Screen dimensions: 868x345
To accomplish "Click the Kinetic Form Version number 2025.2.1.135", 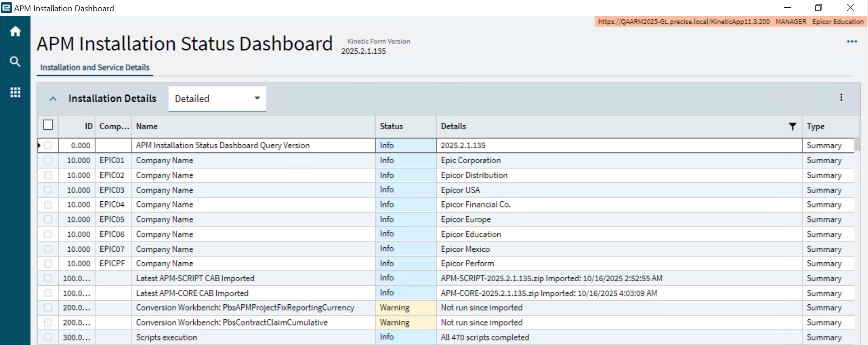I will click(x=364, y=51).
